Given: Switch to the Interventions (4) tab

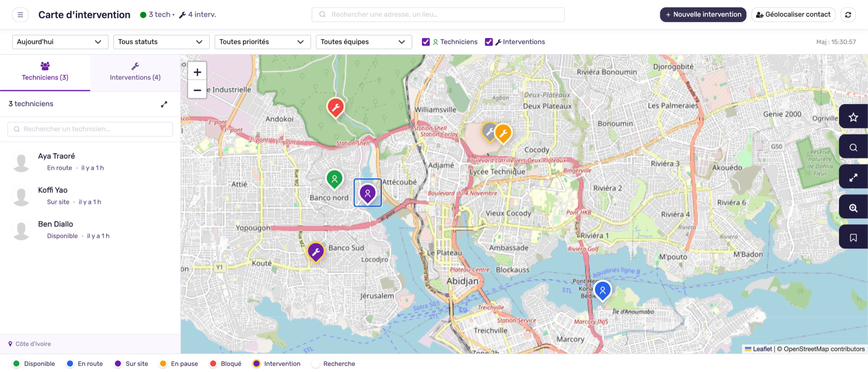Looking at the screenshot, I should [x=135, y=72].
